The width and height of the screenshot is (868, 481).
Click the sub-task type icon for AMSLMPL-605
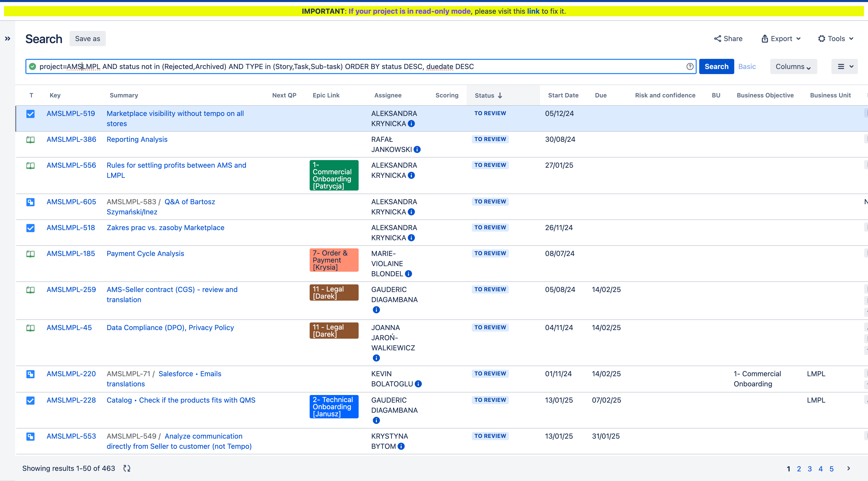point(30,202)
